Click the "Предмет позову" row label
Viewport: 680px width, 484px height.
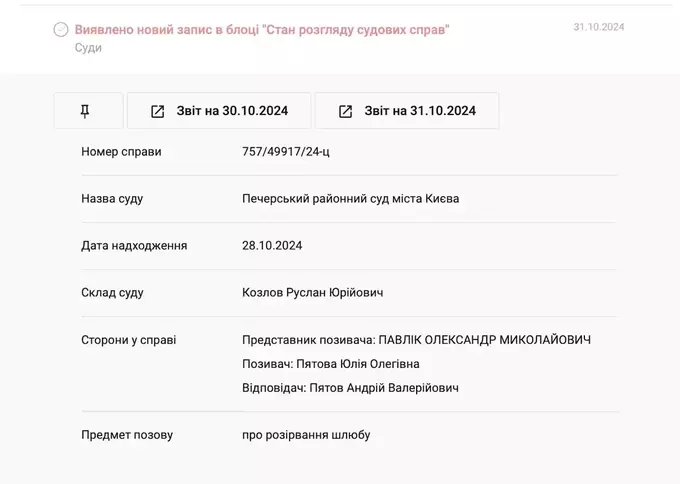coord(127,435)
